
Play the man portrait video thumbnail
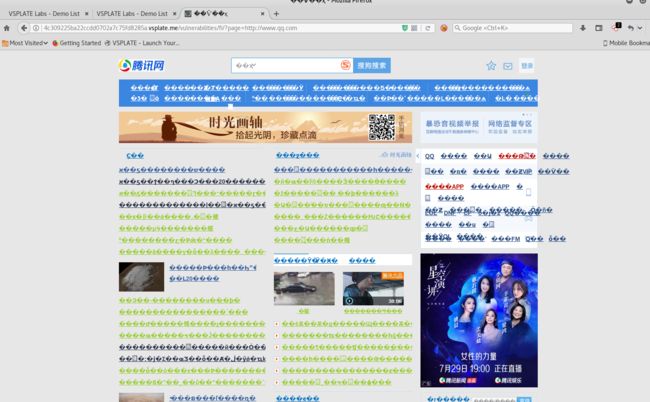373,288
